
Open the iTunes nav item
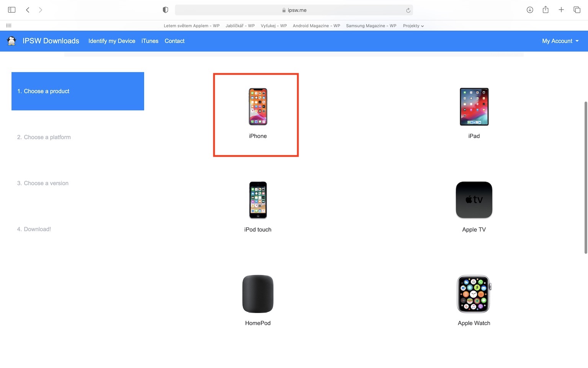tap(150, 41)
